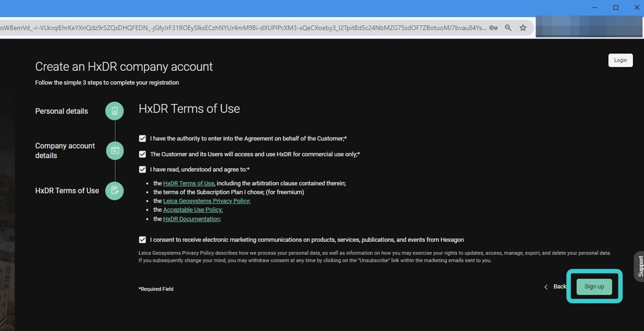
Task: Open Leica Geosystems Privacy Policy link
Action: point(206,201)
